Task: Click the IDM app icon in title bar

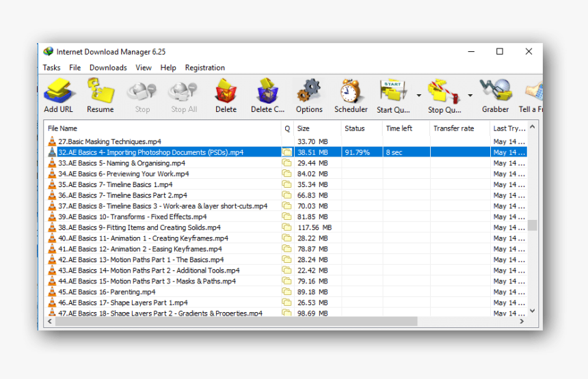Action: coord(49,51)
